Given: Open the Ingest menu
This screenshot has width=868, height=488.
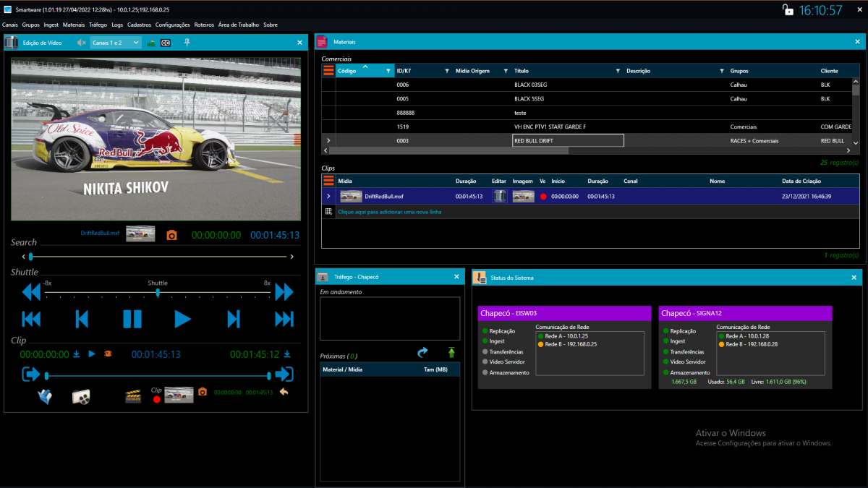Looking at the screenshot, I should [51, 25].
